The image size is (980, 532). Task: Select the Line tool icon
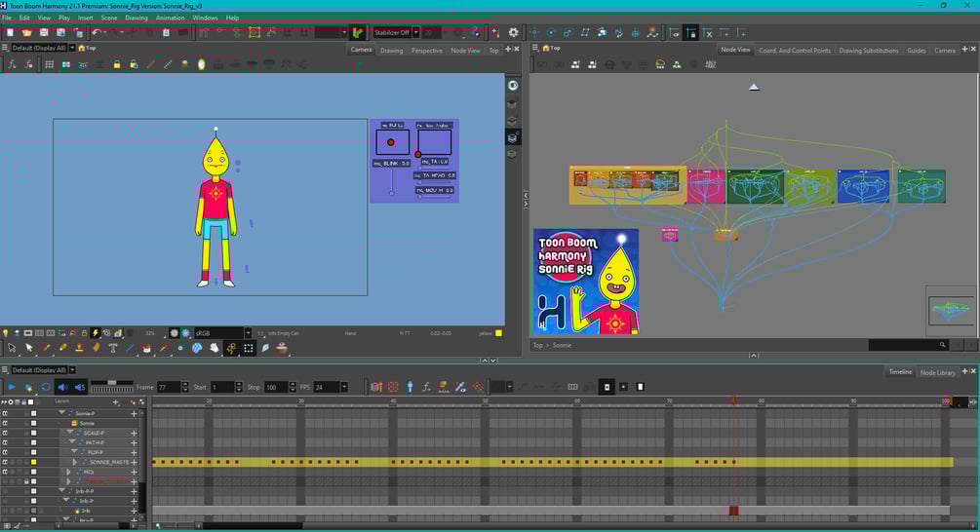click(130, 349)
